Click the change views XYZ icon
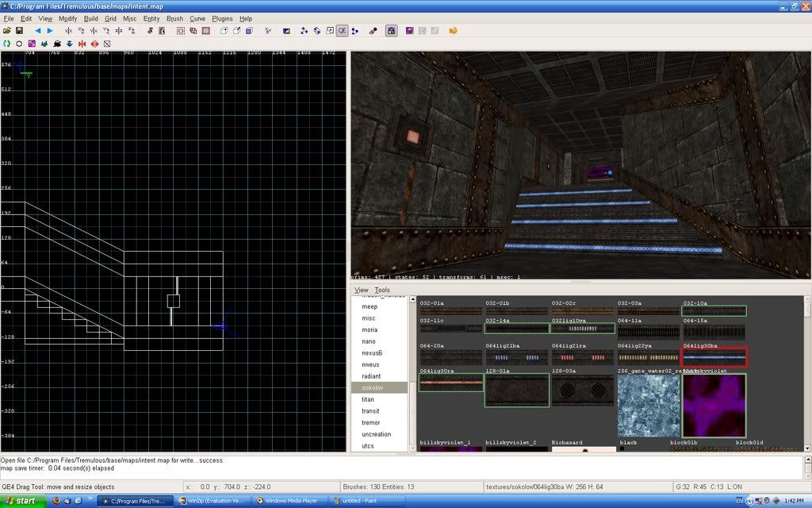Screen dimensions: 812x508 point(268,31)
